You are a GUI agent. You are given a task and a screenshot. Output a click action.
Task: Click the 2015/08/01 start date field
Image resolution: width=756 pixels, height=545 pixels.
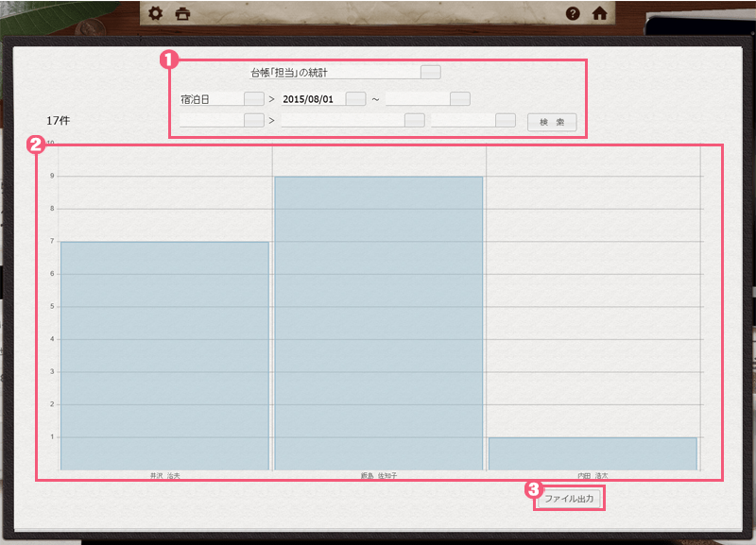[x=311, y=98]
